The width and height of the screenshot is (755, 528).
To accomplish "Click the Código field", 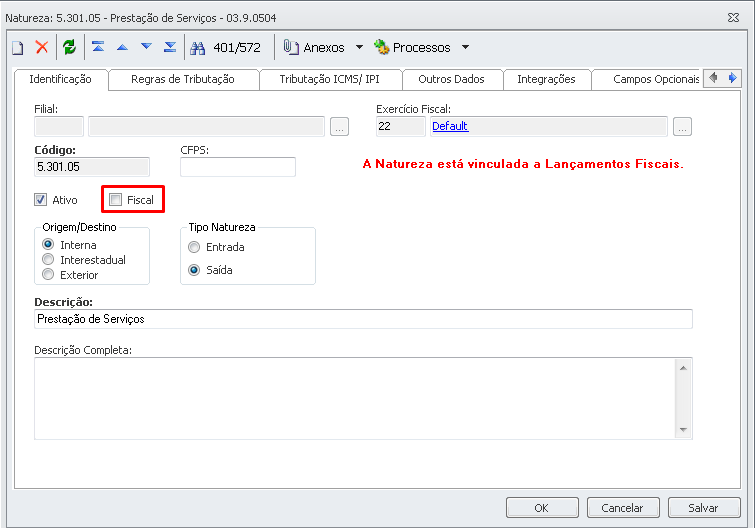I will (x=92, y=167).
